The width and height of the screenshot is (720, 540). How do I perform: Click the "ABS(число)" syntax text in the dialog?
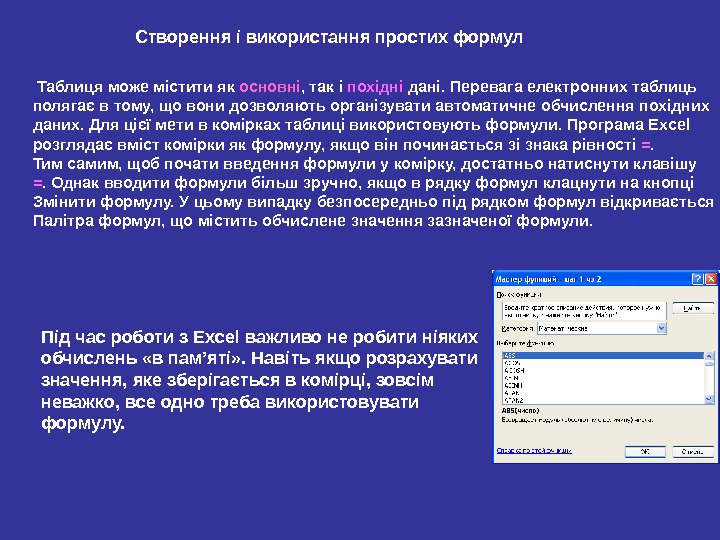pos(520,411)
